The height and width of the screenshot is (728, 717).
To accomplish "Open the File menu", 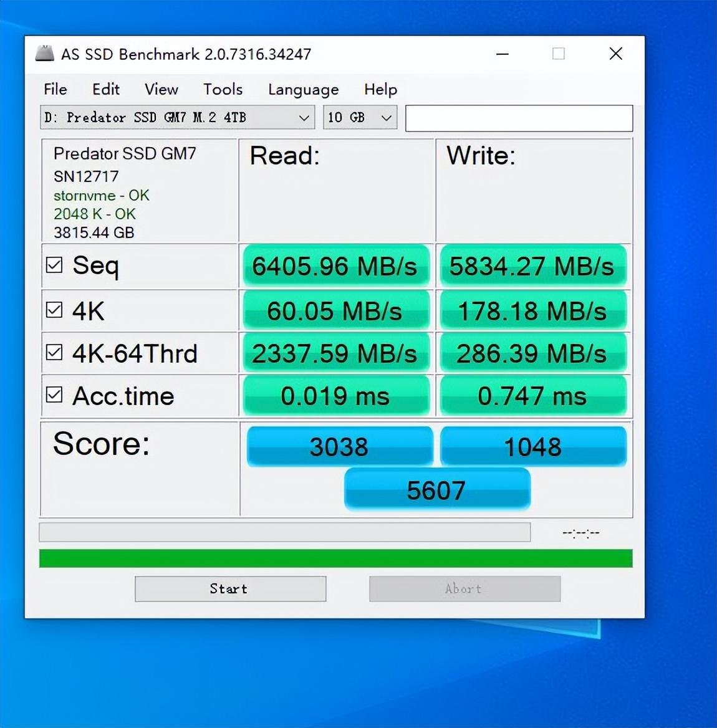I will (x=55, y=89).
